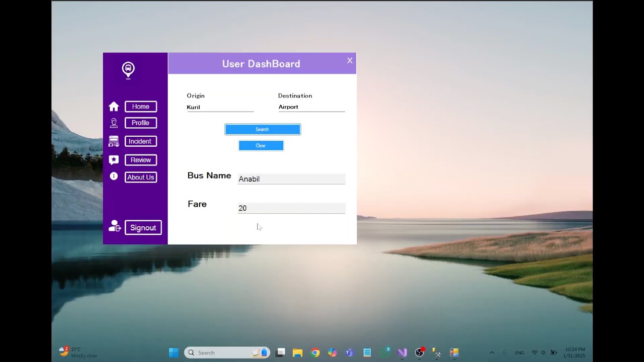Click the volume speaker icon

(x=543, y=352)
